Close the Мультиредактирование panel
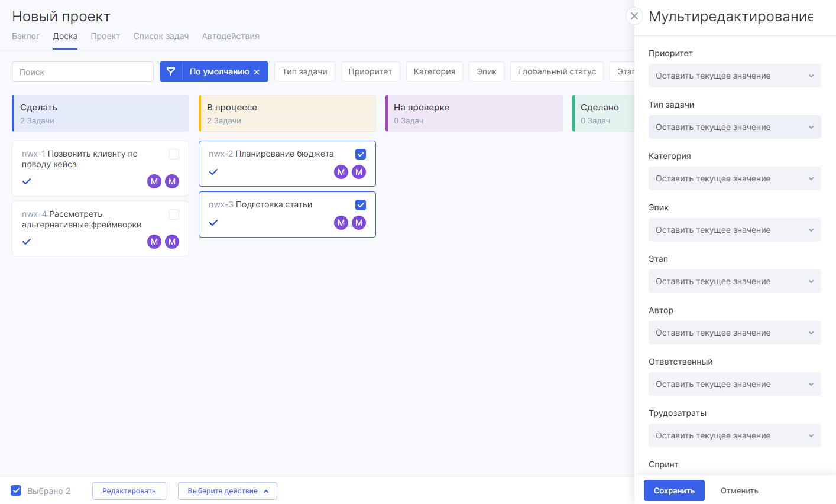 [x=634, y=16]
